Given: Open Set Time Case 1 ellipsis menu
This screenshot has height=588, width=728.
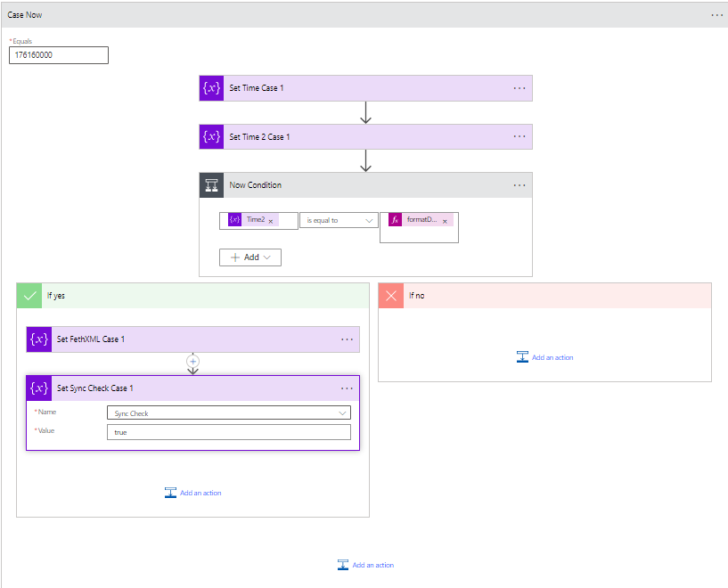Looking at the screenshot, I should coord(519,88).
